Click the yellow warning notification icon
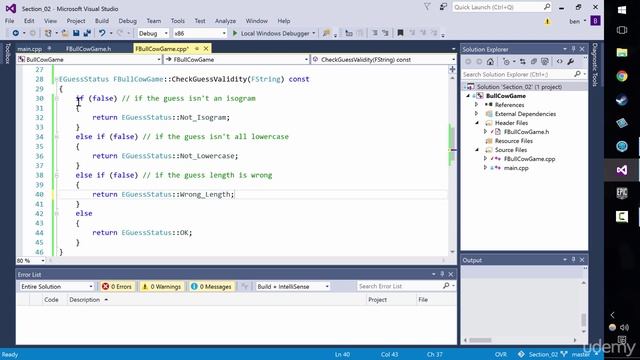The width and height of the screenshot is (640, 360). coord(547,21)
